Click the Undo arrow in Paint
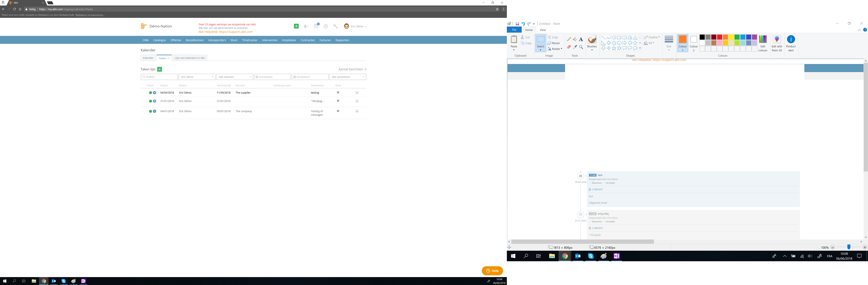The height and width of the screenshot is (285, 868). tap(523, 24)
